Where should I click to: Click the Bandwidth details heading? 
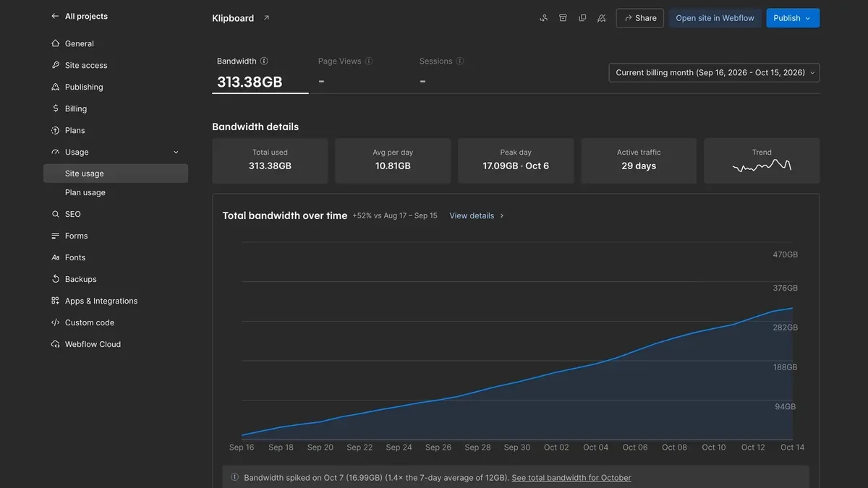255,127
